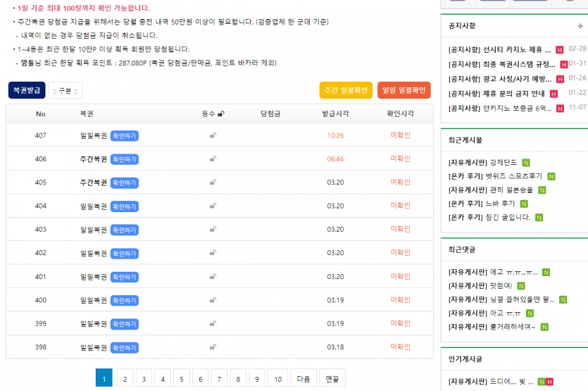Click the lock icon in row 406
This screenshot has height=391, width=588.
(213, 159)
